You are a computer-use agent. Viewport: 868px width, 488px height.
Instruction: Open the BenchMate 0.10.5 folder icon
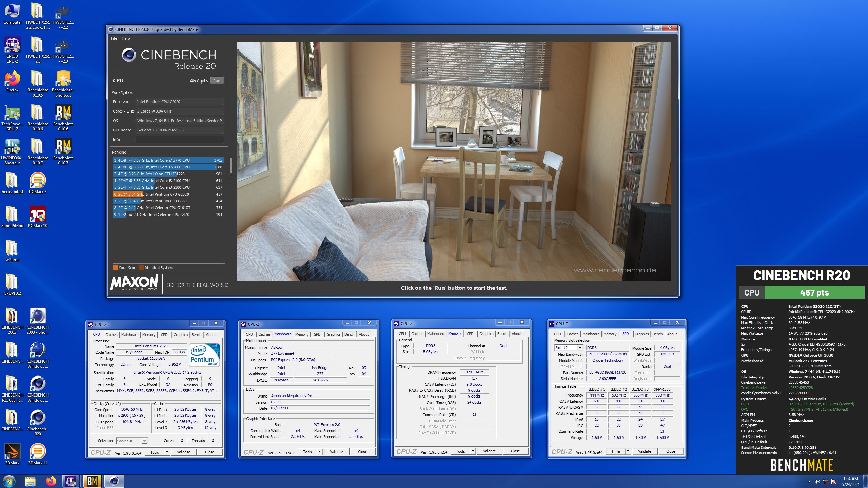tap(38, 84)
